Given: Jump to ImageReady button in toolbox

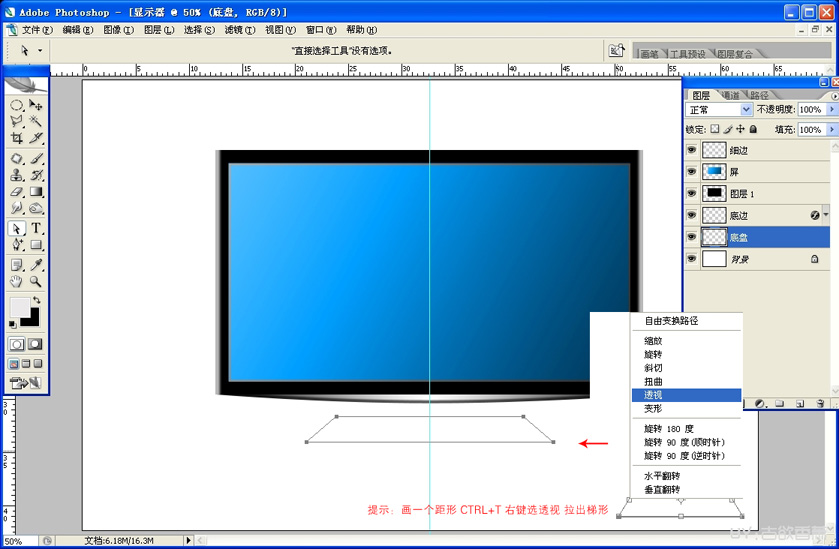Looking at the screenshot, I should coord(25,383).
